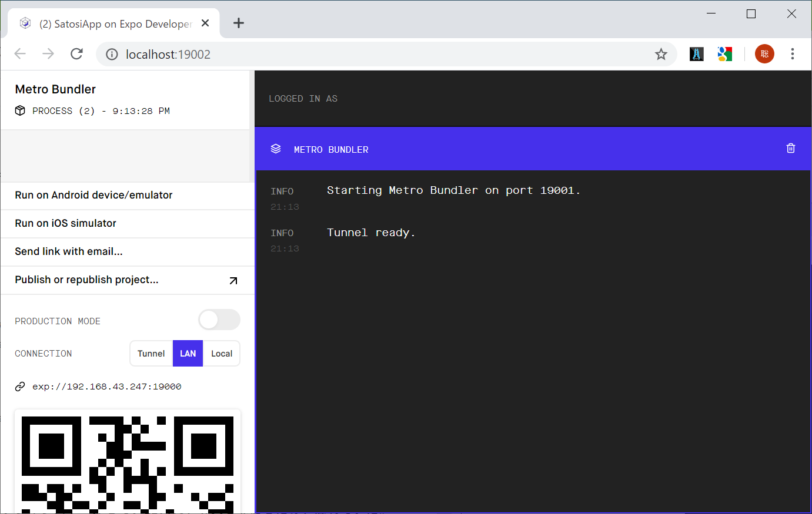Click the package icon beside PROCESS (2)
Viewport: 812px width, 514px height.
[20, 111]
